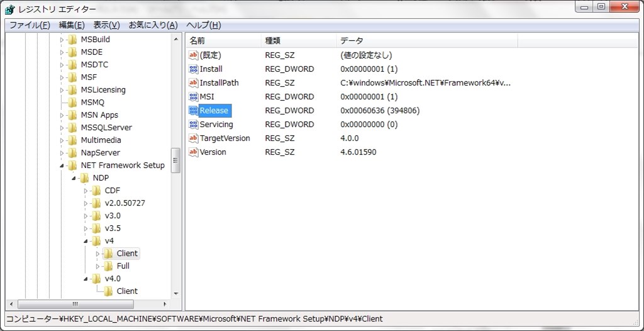
Task: Sort by the 名前 column header
Action: [223, 41]
